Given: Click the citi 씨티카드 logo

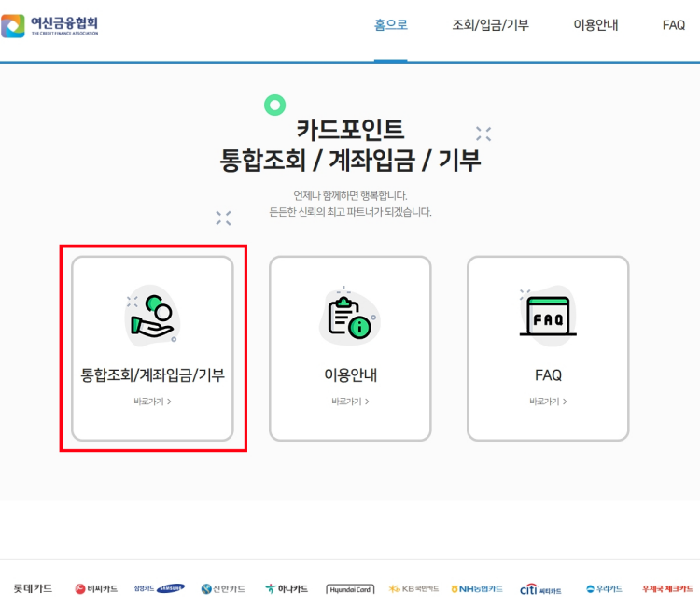Looking at the screenshot, I should (540, 589).
